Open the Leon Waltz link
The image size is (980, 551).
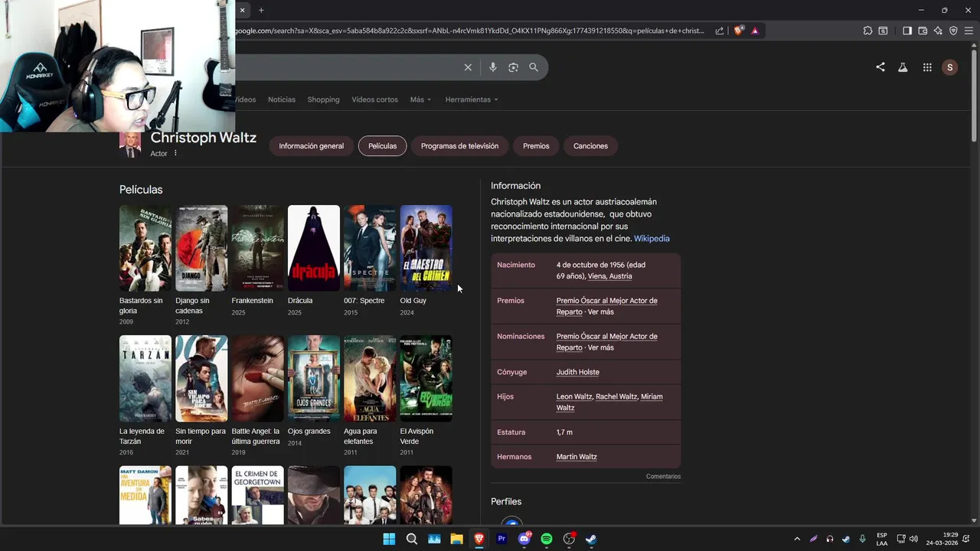point(574,396)
